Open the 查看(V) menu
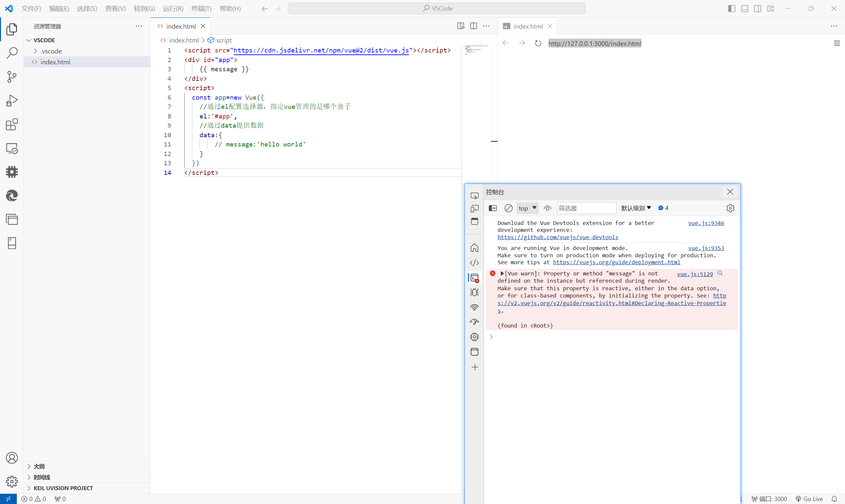 click(115, 8)
